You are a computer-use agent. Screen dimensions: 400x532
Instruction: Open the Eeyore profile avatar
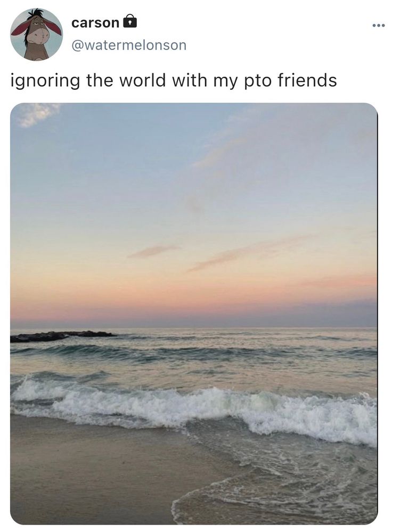pos(36,34)
